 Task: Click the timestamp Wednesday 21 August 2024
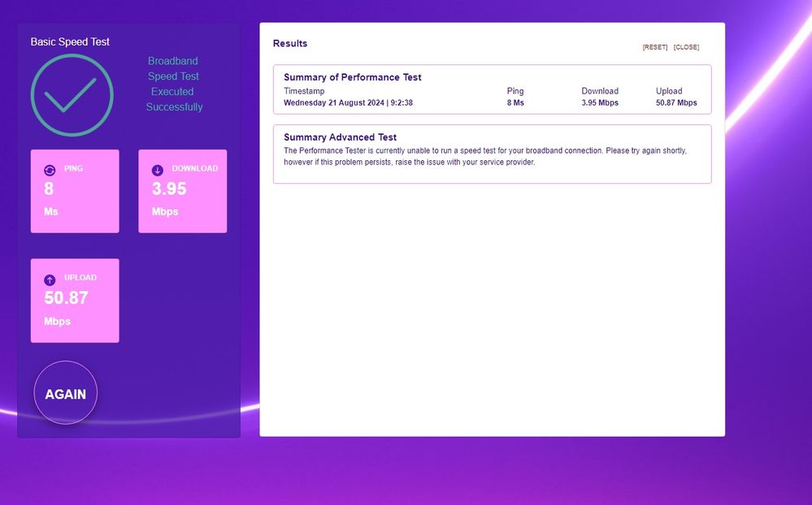click(x=348, y=103)
